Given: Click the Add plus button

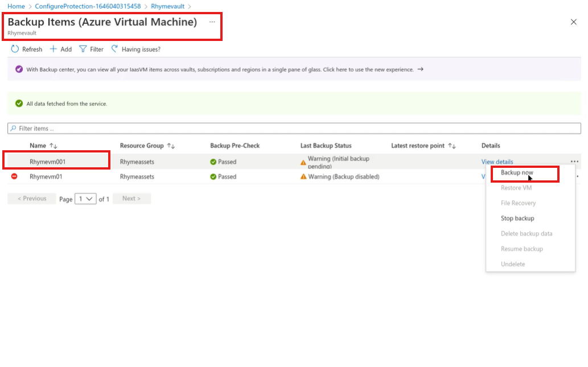Looking at the screenshot, I should coord(60,49).
